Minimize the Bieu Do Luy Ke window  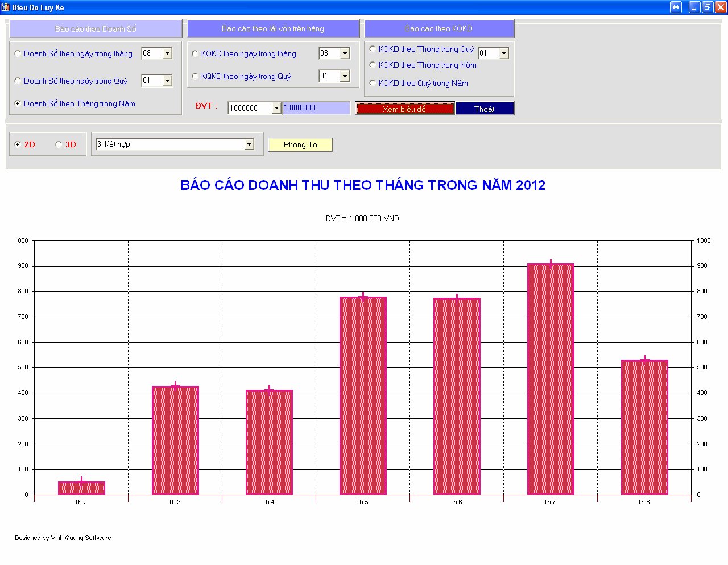coord(694,7)
